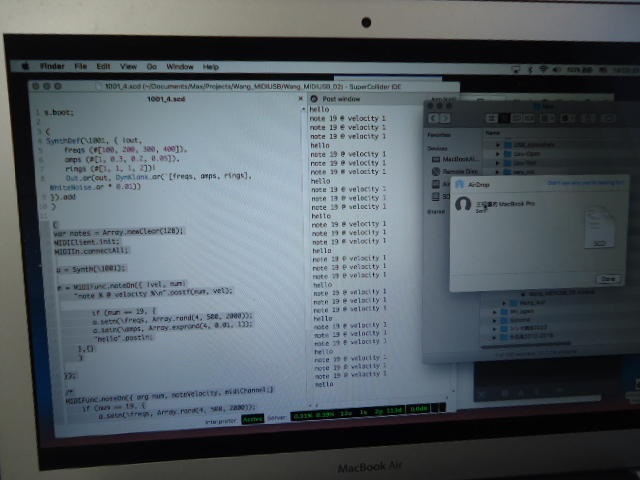The height and width of the screenshot is (480, 640).
Task: Click the "hello".postln code line
Action: pos(124,338)
